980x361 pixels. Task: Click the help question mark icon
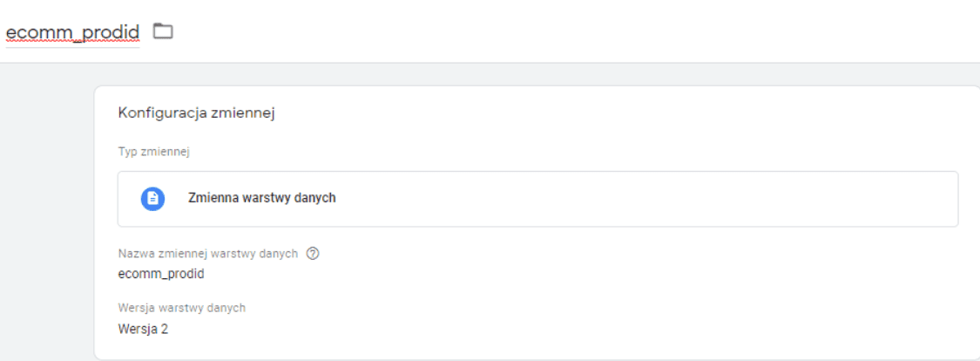pyautogui.click(x=313, y=254)
